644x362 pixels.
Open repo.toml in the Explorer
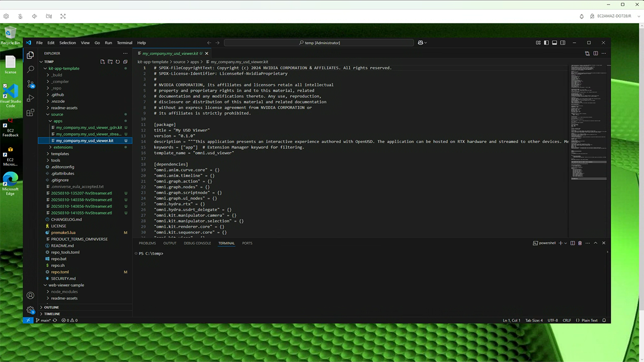coord(60,272)
